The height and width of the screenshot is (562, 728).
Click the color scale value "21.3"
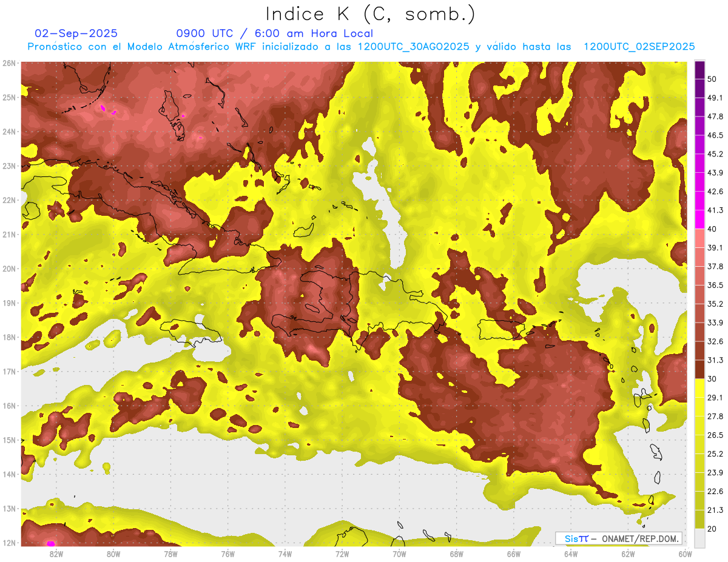tap(715, 510)
